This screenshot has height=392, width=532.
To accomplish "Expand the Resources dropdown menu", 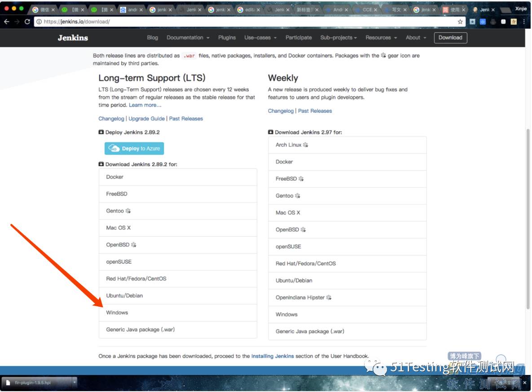I will 381,38.
